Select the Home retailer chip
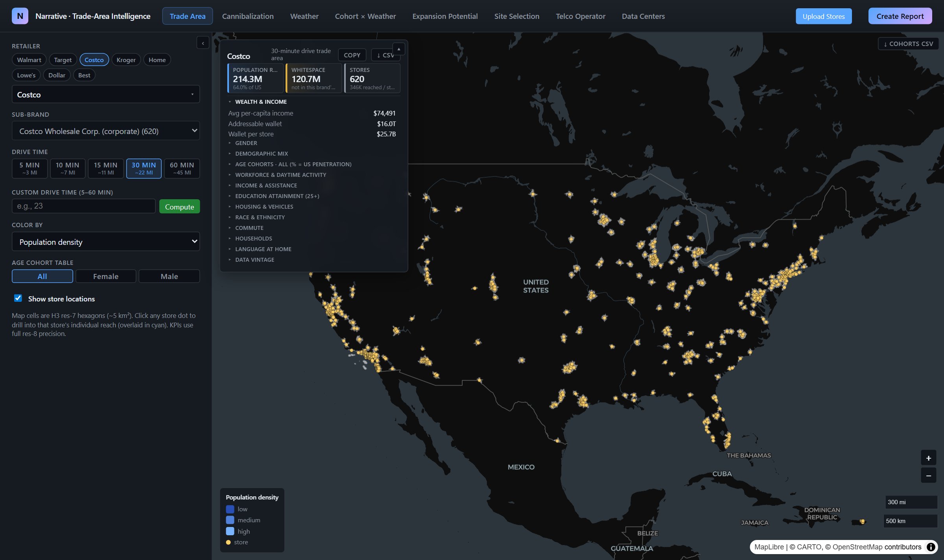The height and width of the screenshot is (560, 944). point(157,60)
